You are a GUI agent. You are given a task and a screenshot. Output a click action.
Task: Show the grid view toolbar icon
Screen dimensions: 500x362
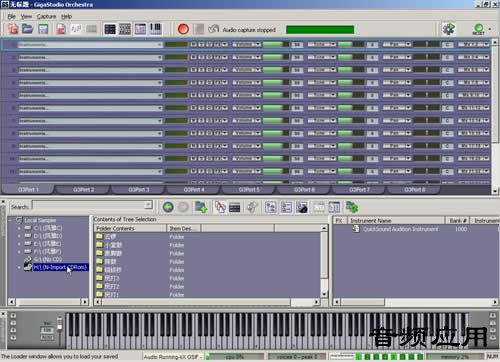[x=125, y=29]
